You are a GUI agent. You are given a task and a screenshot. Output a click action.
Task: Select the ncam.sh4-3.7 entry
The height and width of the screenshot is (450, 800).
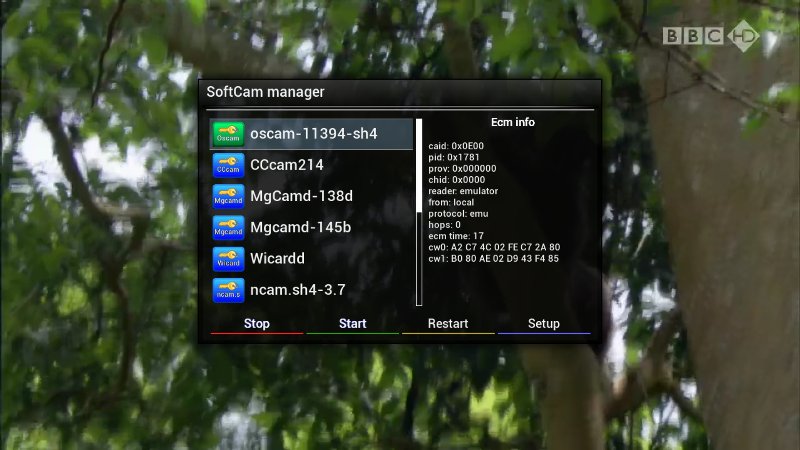coord(297,290)
